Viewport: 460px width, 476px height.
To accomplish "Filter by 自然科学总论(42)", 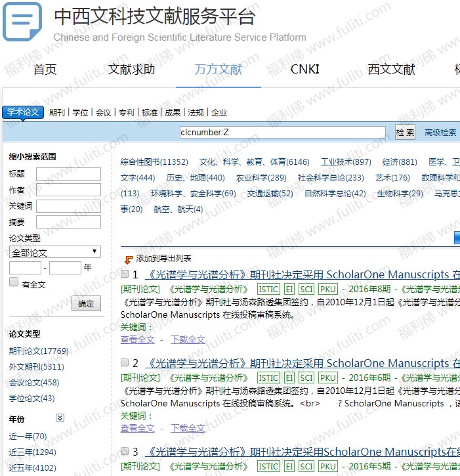I will click(x=335, y=194).
